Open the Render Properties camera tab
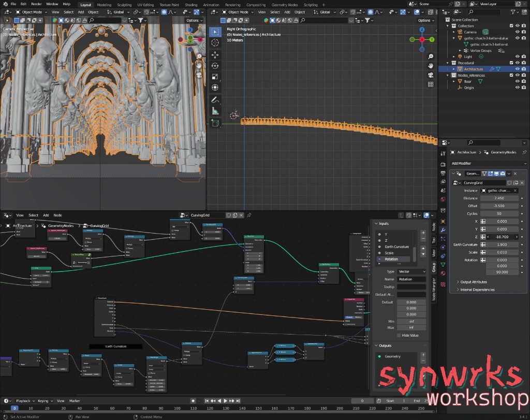 [444, 164]
